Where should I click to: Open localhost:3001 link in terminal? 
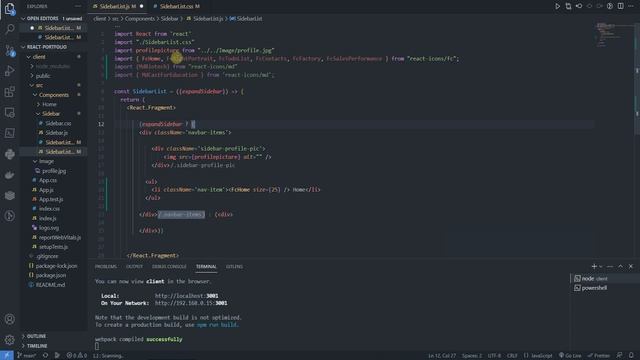click(x=187, y=296)
